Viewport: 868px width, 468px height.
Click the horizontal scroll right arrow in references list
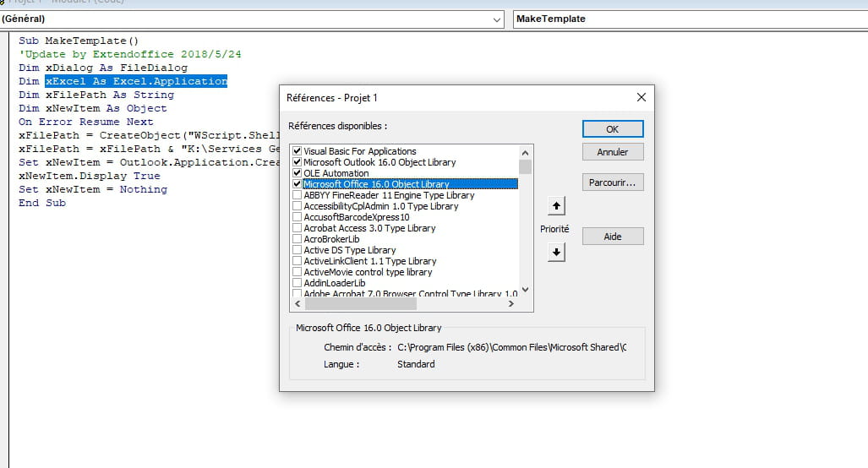pyautogui.click(x=511, y=304)
